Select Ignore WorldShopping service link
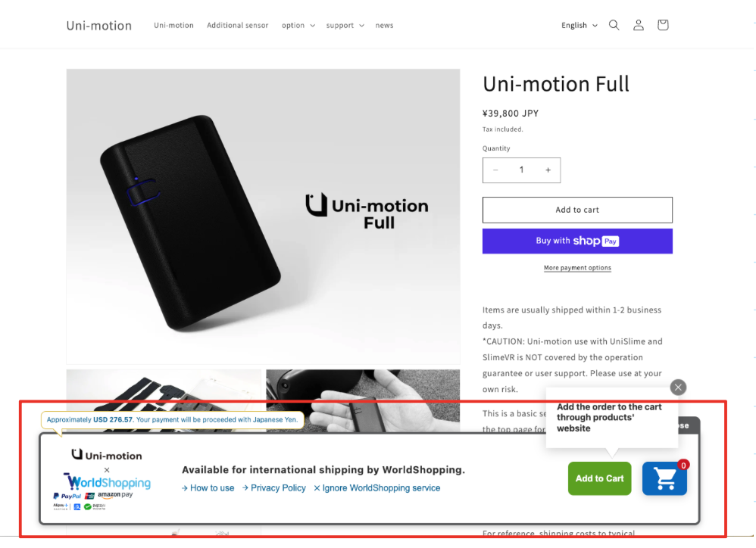Image resolution: width=756 pixels, height=548 pixels. (377, 487)
